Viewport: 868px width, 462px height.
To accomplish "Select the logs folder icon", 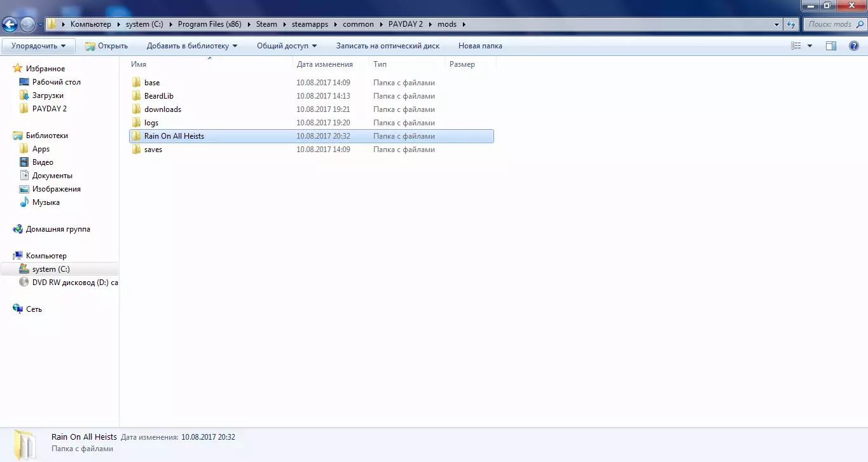I will pos(136,123).
